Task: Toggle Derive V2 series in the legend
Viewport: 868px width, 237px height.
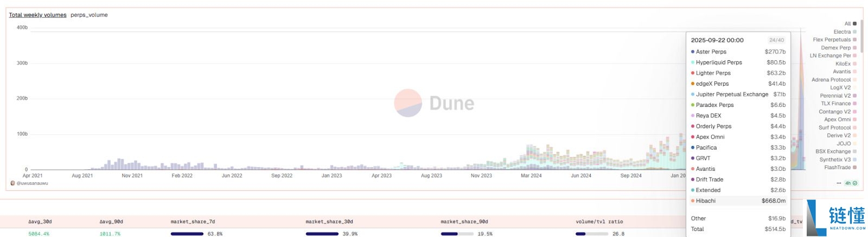Action: click(x=841, y=136)
